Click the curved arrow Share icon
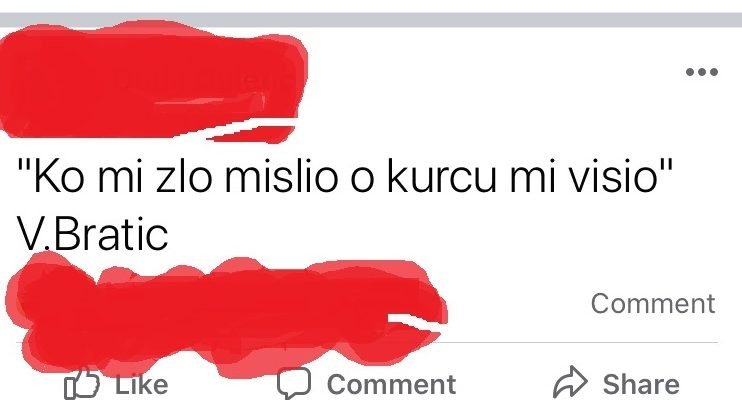Screen dimensions: 742x400 [570, 382]
